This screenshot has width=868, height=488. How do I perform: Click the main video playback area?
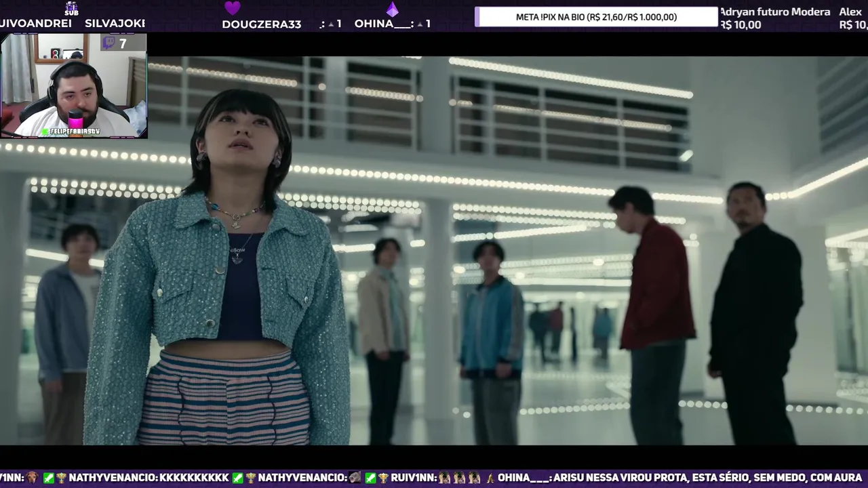point(434,251)
